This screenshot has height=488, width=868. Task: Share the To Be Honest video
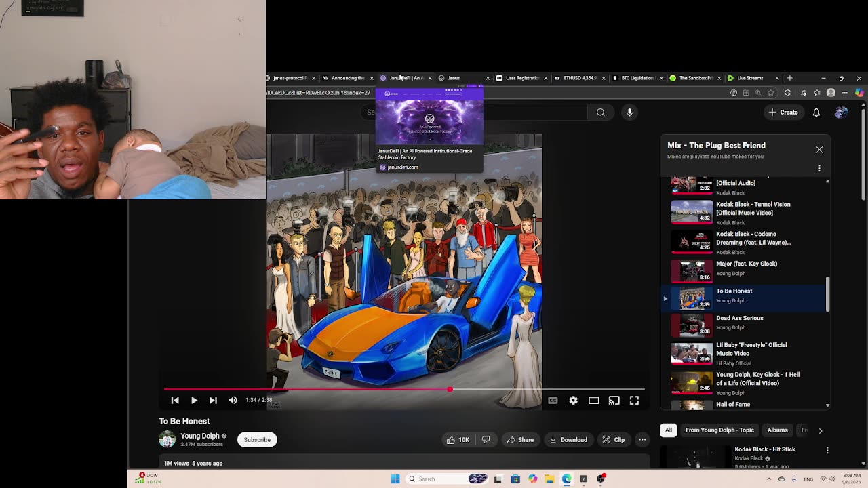click(520, 439)
